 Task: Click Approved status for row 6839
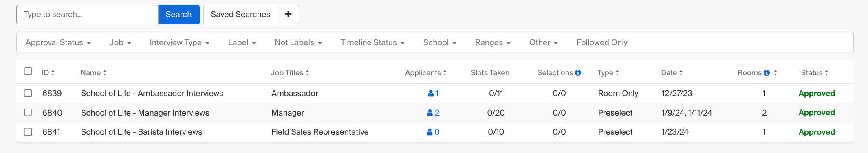coord(817,93)
